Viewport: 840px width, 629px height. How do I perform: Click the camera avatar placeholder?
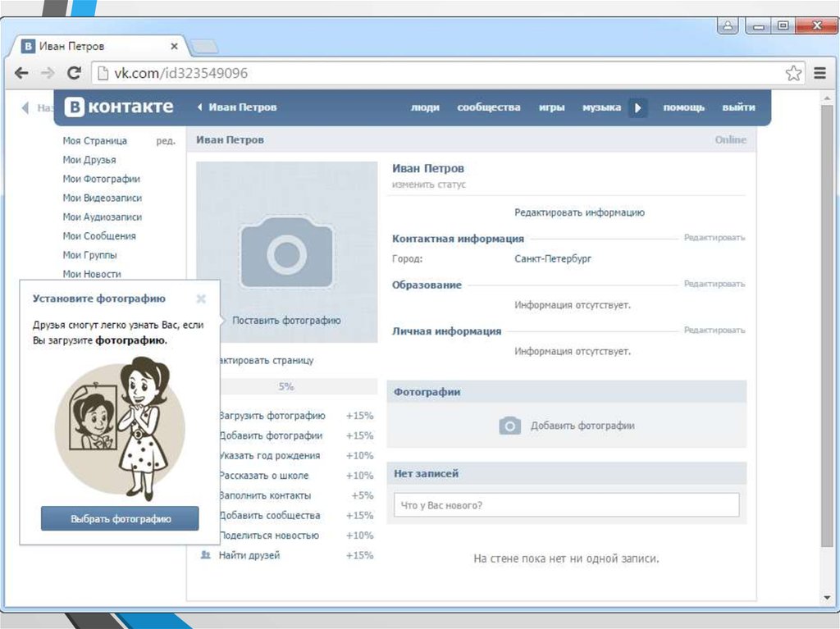click(x=286, y=253)
